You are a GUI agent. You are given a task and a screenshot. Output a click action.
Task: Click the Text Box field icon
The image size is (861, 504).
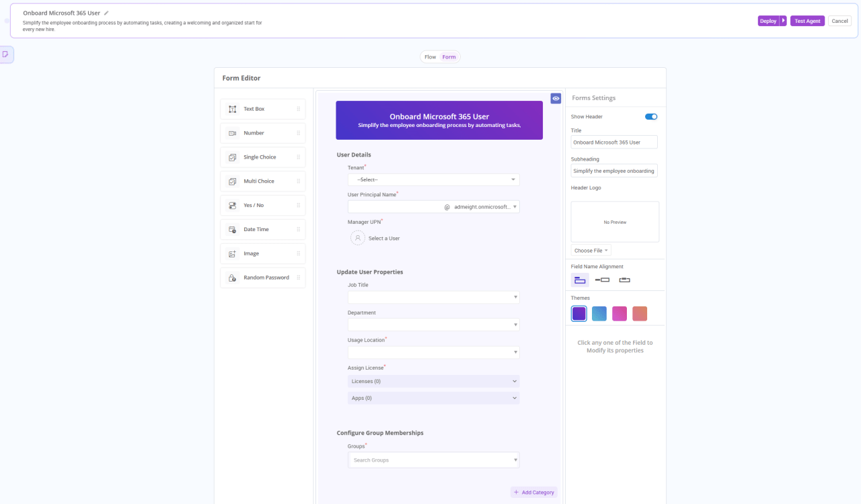(x=233, y=109)
